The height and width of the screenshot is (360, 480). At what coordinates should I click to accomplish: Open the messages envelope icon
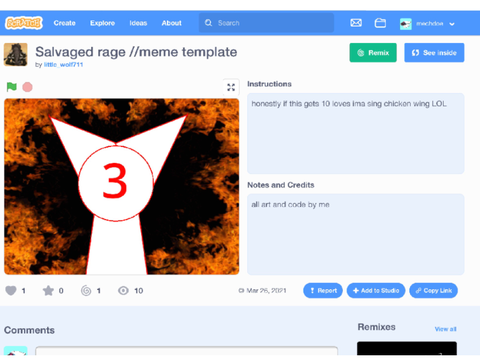pos(356,23)
